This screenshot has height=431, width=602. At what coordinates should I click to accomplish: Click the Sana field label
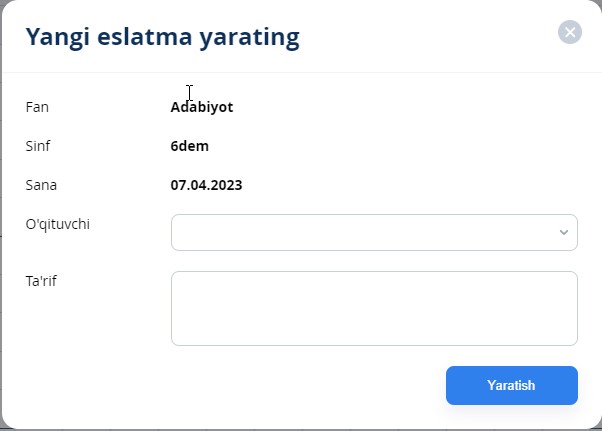pos(41,185)
